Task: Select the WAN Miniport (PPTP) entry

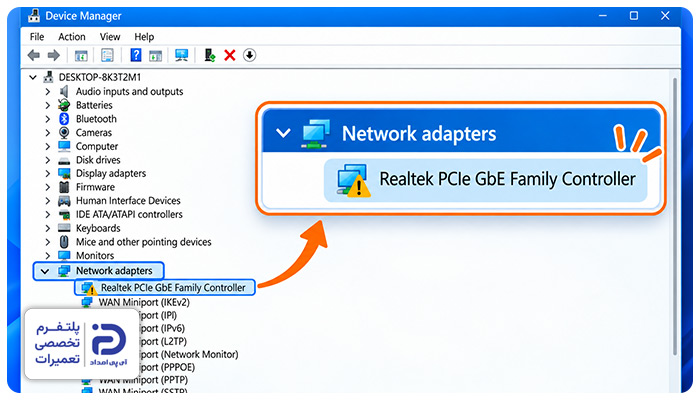Action: coord(143,380)
